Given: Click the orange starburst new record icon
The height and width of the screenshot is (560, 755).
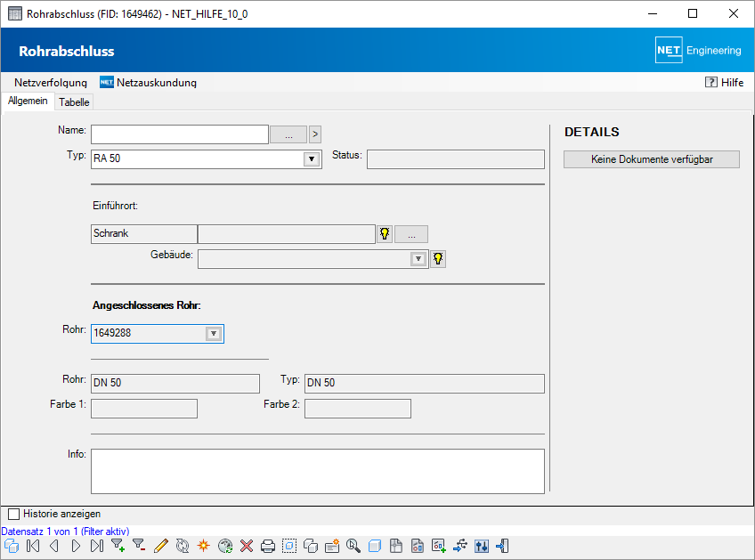Looking at the screenshot, I should tap(204, 546).
